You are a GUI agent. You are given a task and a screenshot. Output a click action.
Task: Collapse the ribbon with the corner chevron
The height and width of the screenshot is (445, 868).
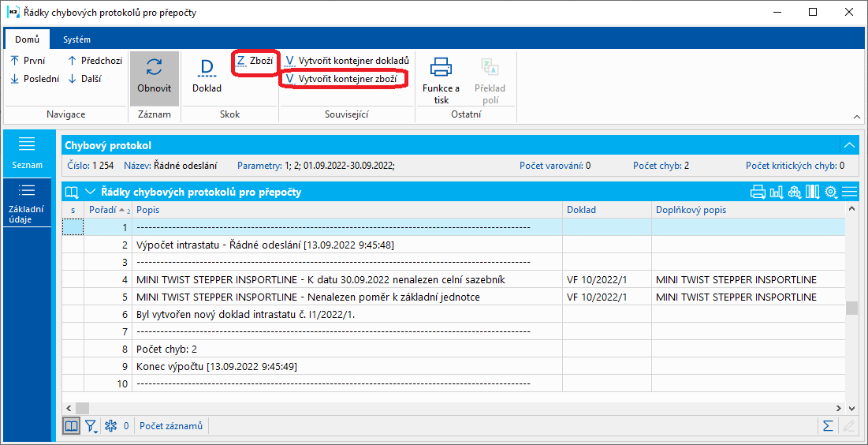tap(856, 117)
